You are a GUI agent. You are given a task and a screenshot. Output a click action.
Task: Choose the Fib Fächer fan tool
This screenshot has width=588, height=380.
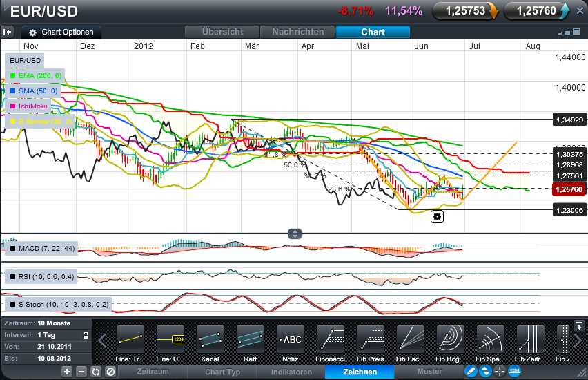(410, 340)
